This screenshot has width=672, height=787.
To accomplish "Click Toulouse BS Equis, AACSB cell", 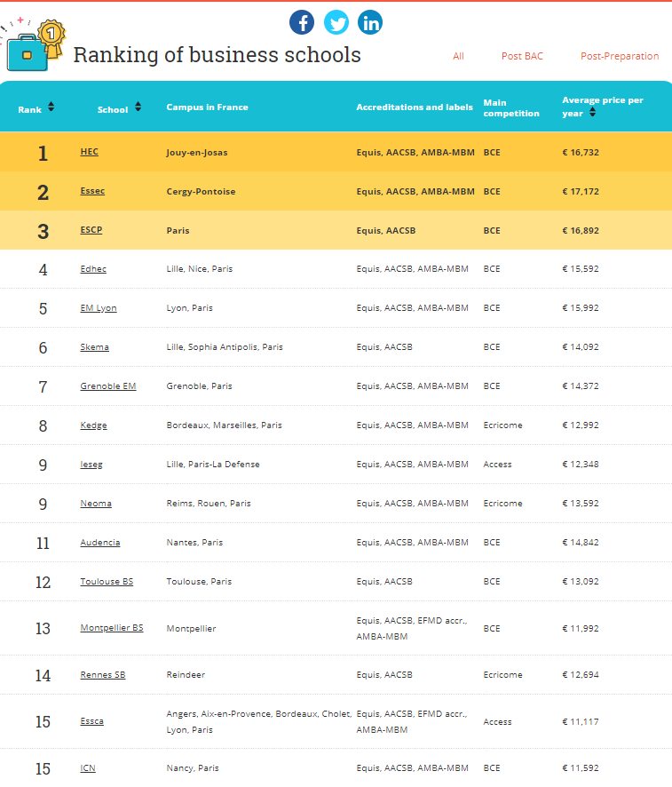I will [384, 582].
